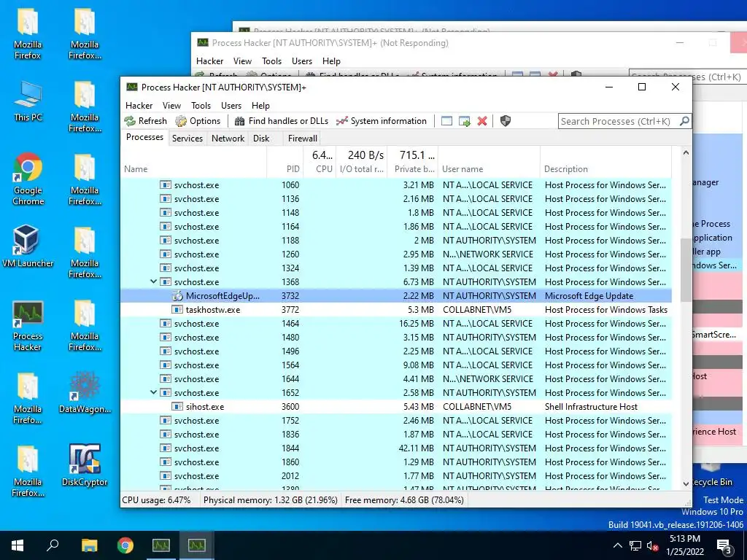Open the View menu in front window
This screenshot has width=747, height=560.
(x=171, y=106)
